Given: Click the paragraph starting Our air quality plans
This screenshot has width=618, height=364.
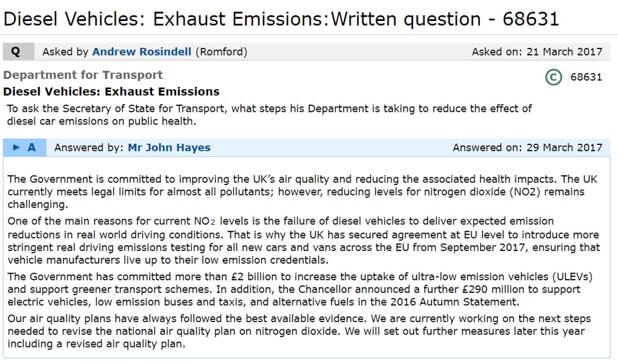Looking at the screenshot, I should (x=299, y=331).
